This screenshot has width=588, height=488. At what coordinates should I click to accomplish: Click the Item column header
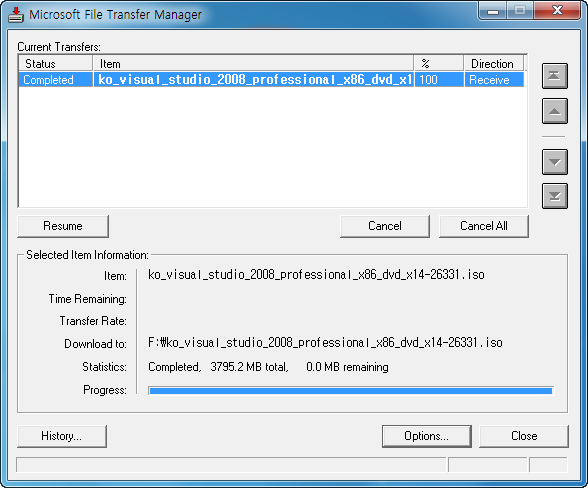254,63
